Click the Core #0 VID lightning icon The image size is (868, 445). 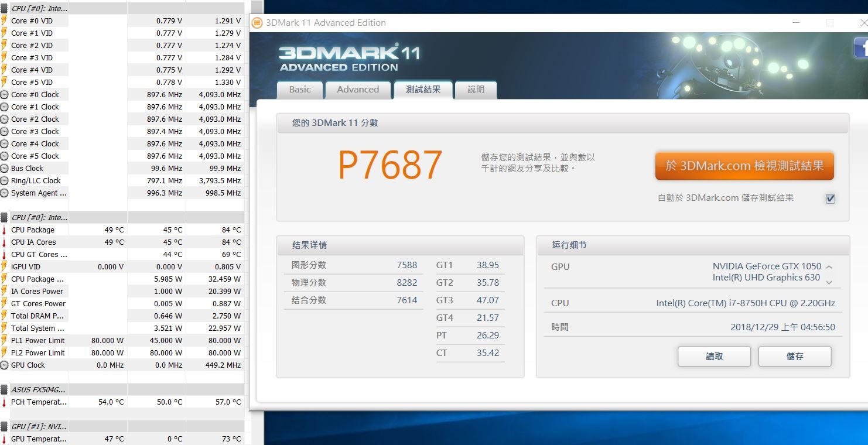pyautogui.click(x=5, y=20)
